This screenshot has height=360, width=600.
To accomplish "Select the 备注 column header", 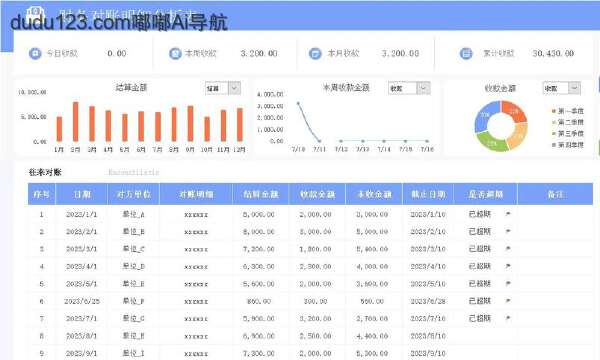I will tap(555, 194).
